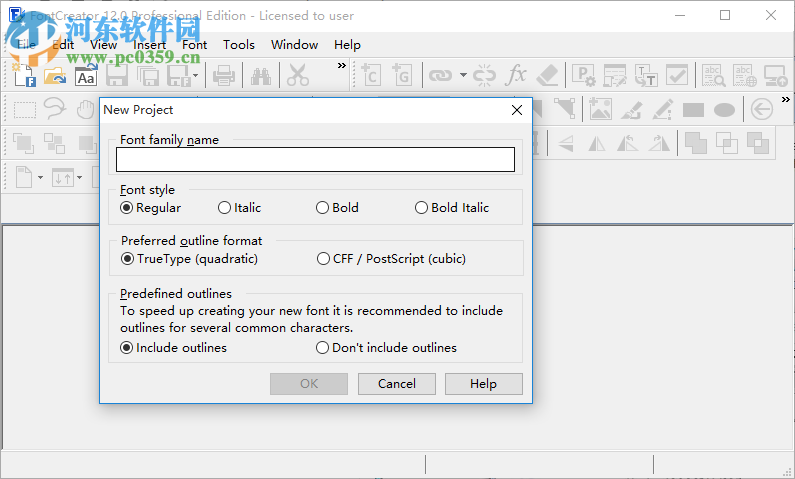Close the New Project dialog
Screen dimensions: 795x479
pos(517,110)
